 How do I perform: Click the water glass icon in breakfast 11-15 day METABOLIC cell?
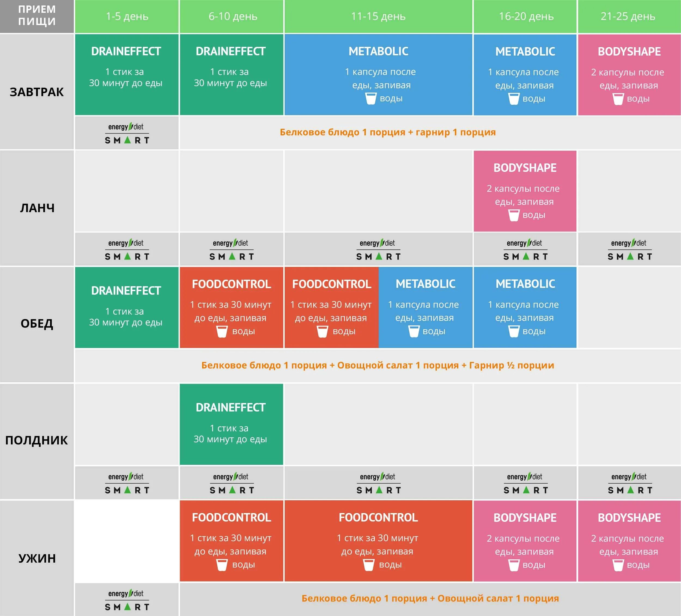(370, 99)
